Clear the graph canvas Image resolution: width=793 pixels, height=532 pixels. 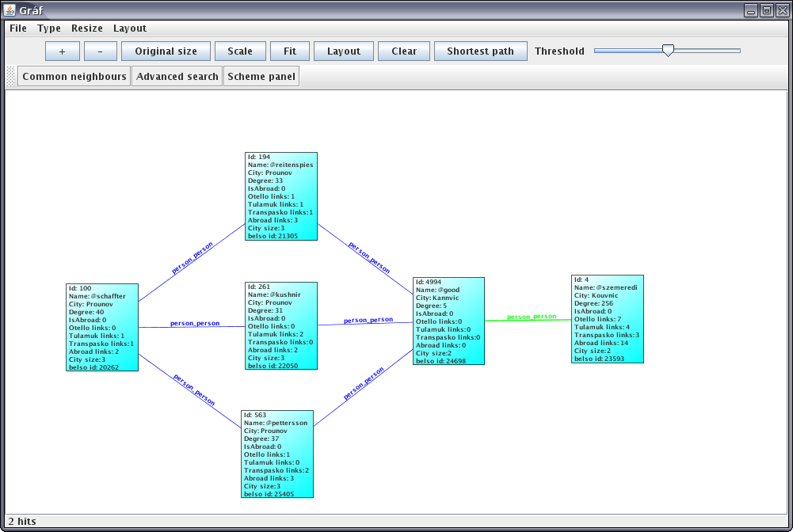tap(404, 51)
